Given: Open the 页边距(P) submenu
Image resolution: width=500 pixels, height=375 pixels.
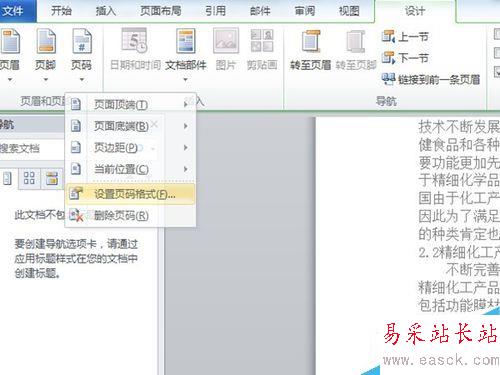Looking at the screenshot, I should click(x=130, y=148).
